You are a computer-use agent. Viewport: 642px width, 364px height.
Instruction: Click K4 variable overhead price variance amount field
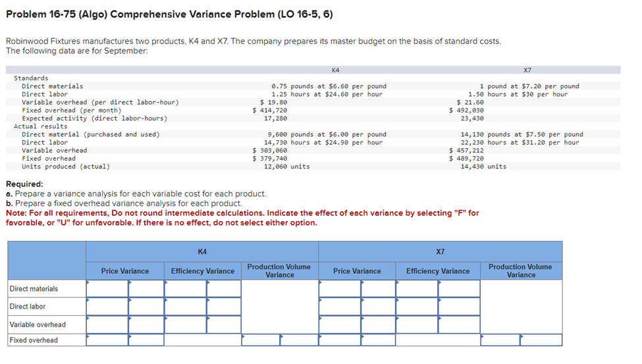pos(107,325)
